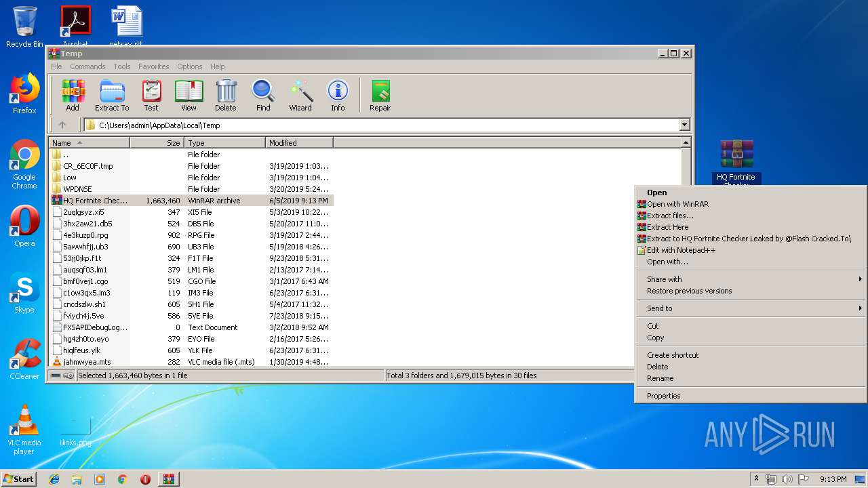Click the Repair archive icon
The image size is (868, 488).
380,96
